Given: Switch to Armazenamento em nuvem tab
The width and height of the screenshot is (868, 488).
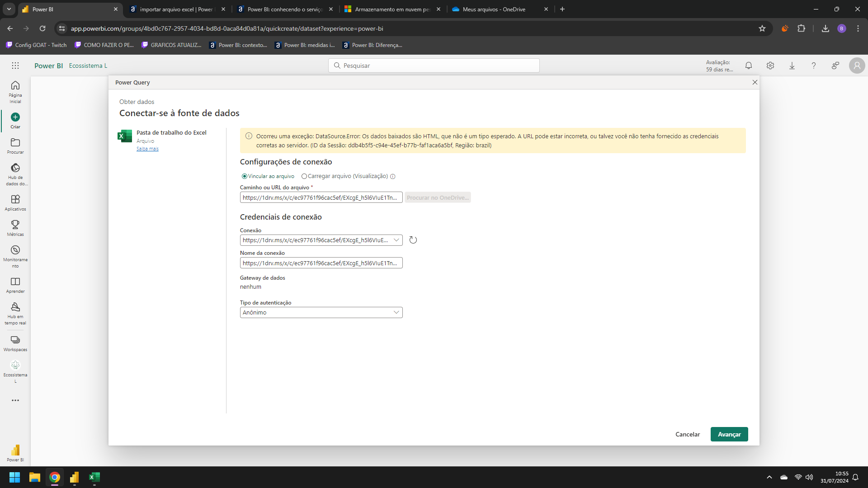Looking at the screenshot, I should [x=392, y=9].
